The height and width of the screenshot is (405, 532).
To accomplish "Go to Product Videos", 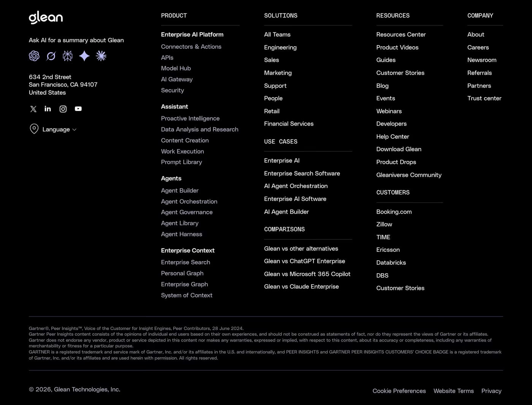I will [x=397, y=47].
